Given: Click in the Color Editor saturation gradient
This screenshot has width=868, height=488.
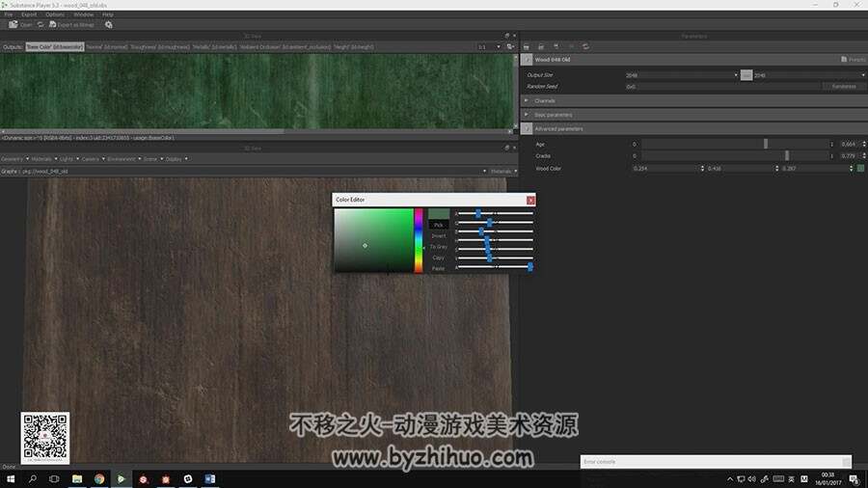Looking at the screenshot, I should coord(373,240).
